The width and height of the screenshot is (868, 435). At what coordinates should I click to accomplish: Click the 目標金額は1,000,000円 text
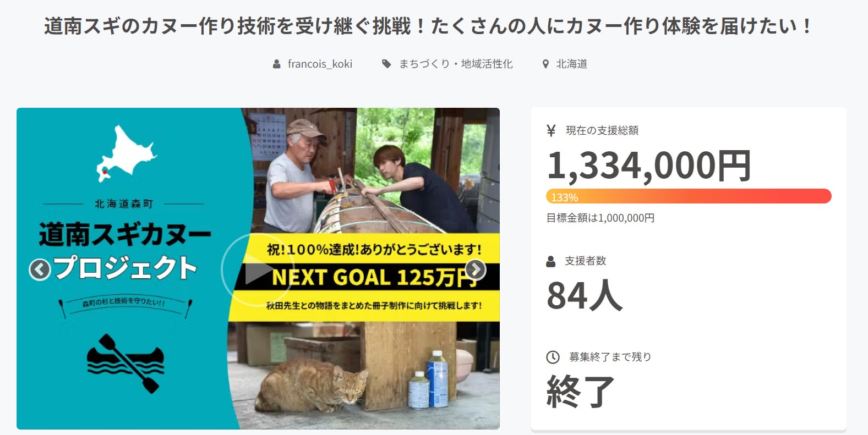click(x=600, y=218)
